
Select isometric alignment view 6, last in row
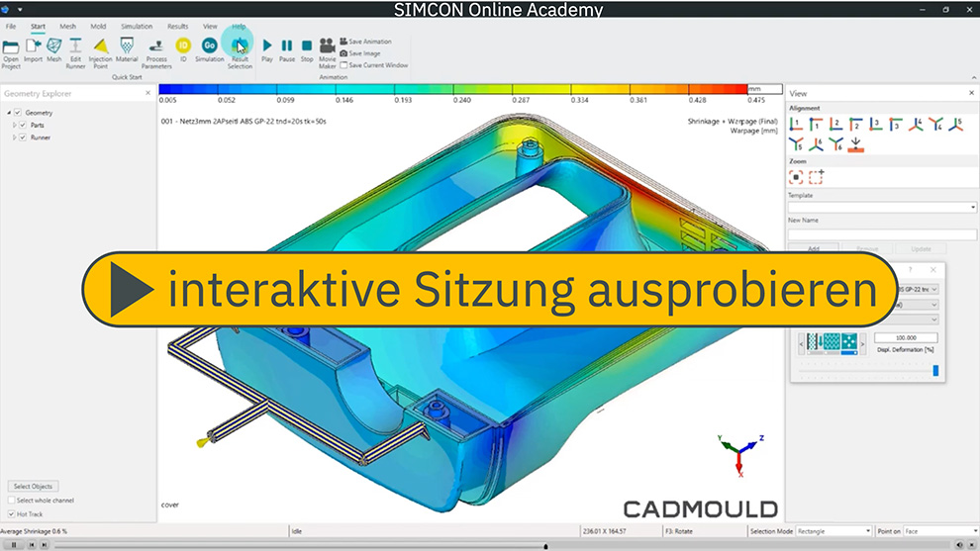tap(835, 144)
